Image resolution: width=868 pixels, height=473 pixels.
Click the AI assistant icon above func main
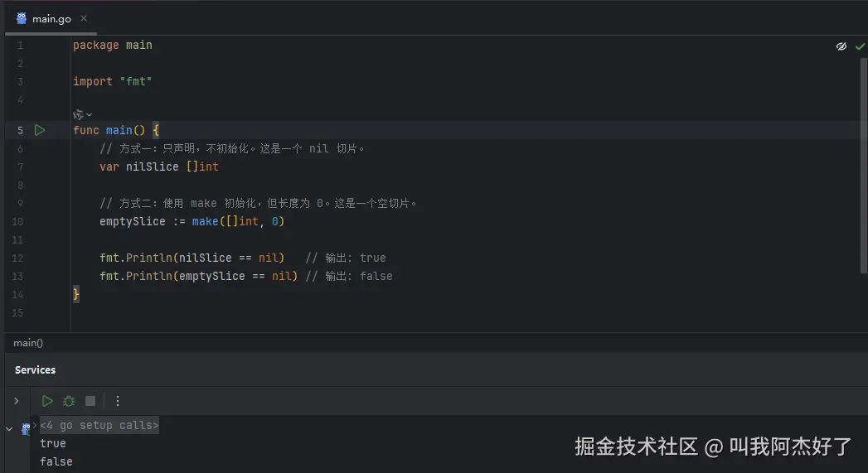pos(78,114)
